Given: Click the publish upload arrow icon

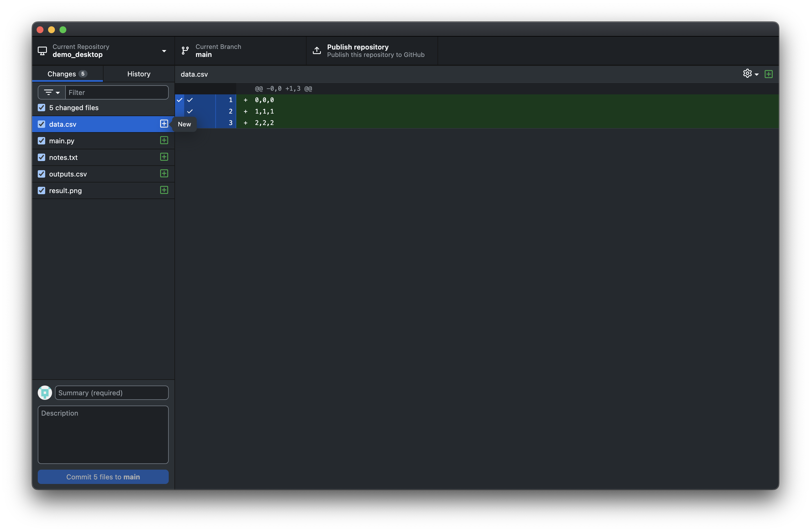Looking at the screenshot, I should tap(317, 50).
